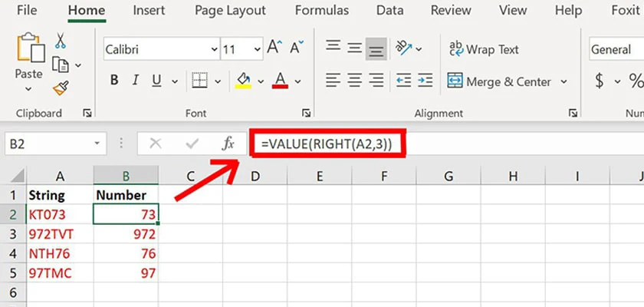The height and width of the screenshot is (307, 644).
Task: Open Alignment group dialog launcher
Action: [573, 113]
